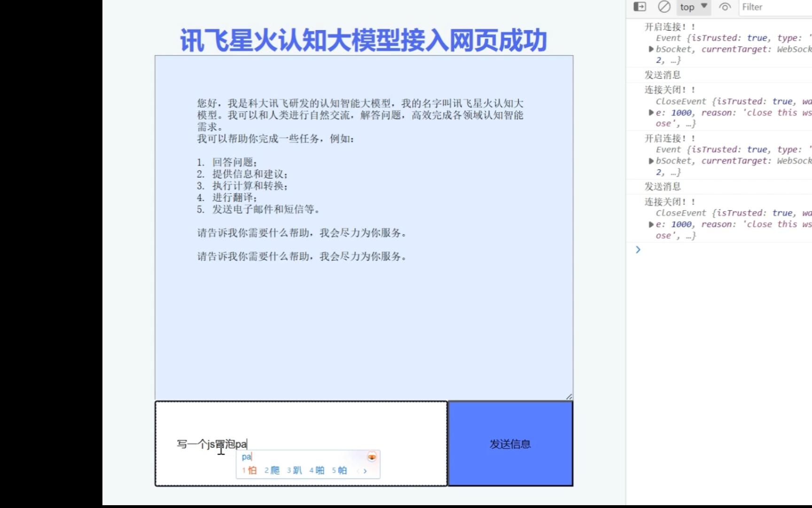Select IME candidate 2 爬
This screenshot has height=508, width=812.
point(272,470)
